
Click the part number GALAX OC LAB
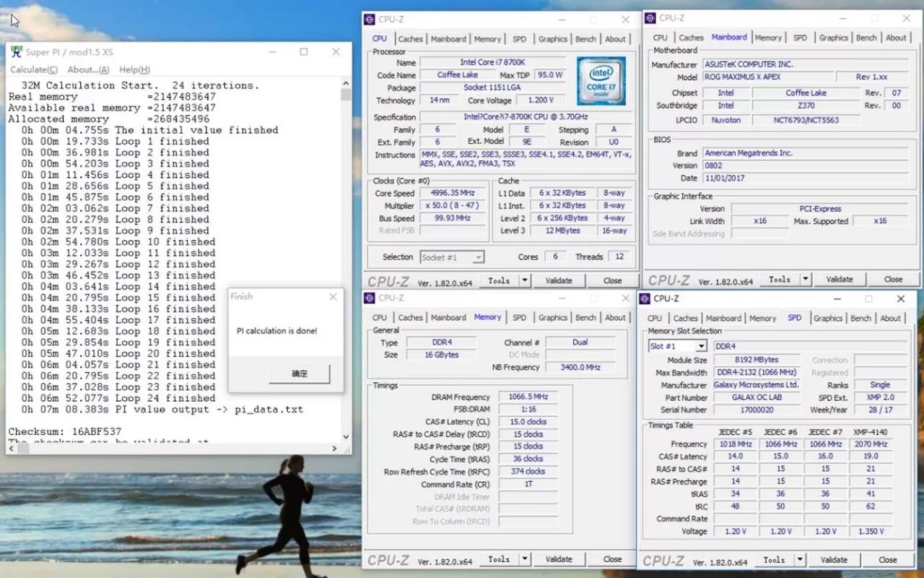757,397
